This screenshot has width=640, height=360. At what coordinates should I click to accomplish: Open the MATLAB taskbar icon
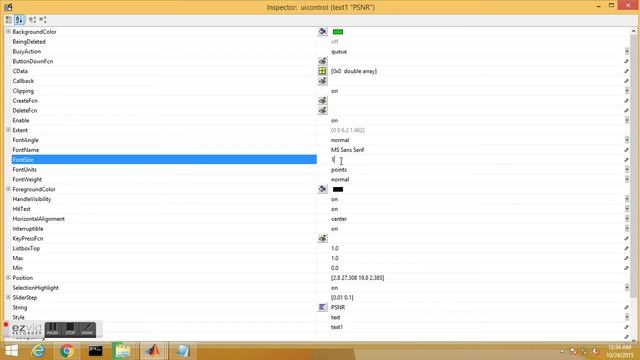tap(153, 351)
